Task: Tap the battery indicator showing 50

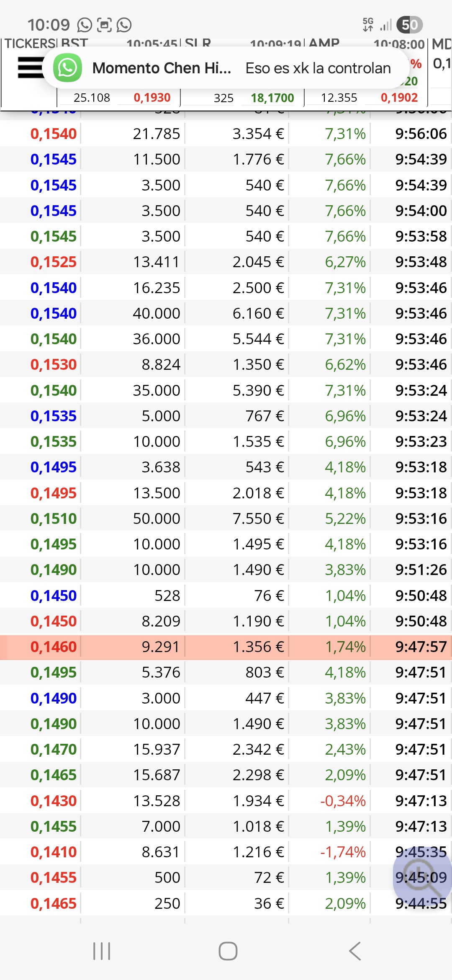Action: click(x=409, y=25)
